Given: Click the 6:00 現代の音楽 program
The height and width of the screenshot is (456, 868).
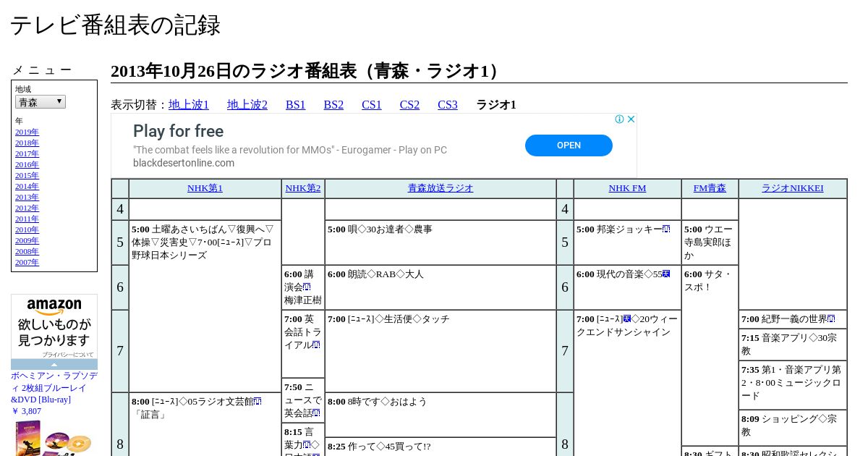Looking at the screenshot, I should [627, 287].
